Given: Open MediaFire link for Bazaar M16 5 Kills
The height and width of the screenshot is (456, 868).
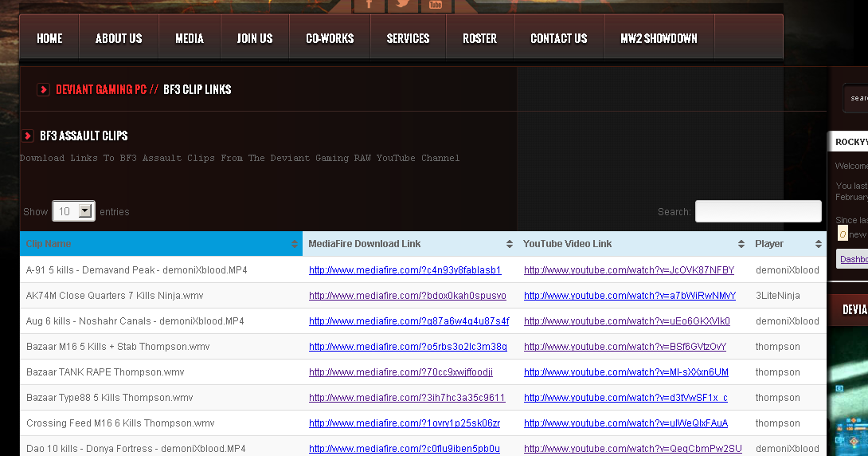Looking at the screenshot, I should 408,346.
